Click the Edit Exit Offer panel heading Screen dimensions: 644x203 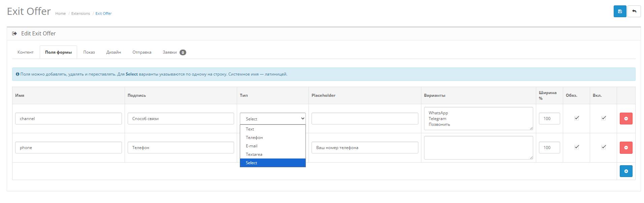click(x=38, y=33)
